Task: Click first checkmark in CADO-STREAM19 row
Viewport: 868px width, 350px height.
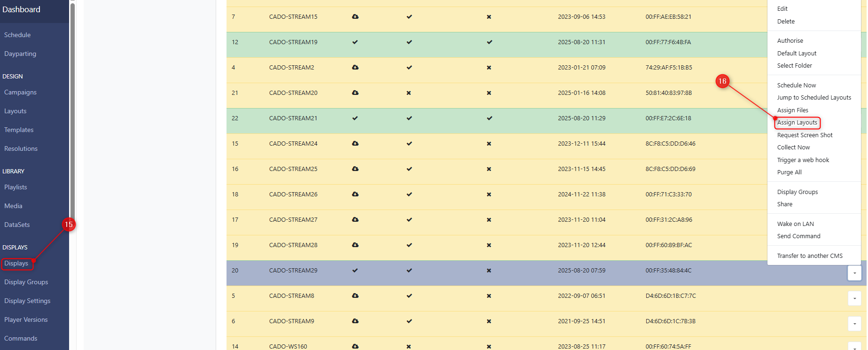Action: tap(355, 42)
